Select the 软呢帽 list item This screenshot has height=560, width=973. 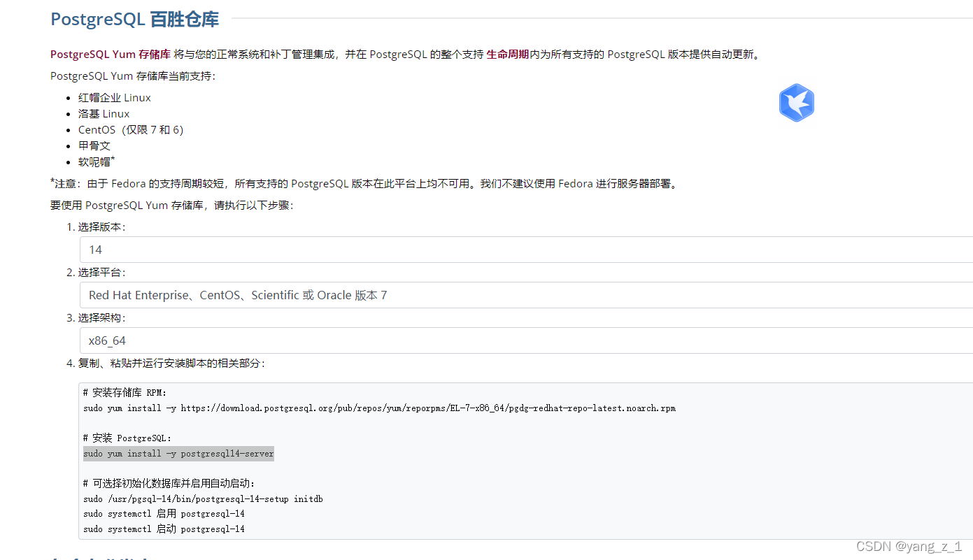pos(97,161)
